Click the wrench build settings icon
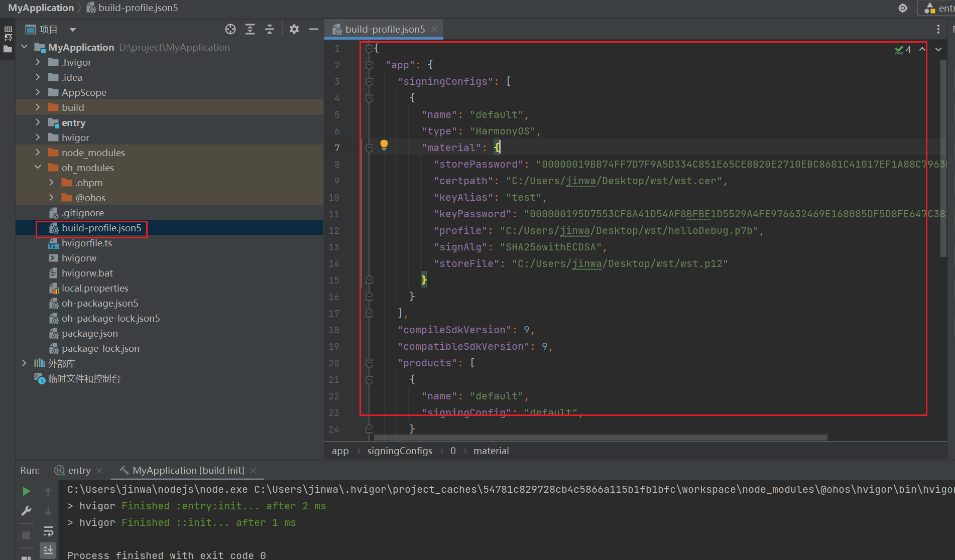 [26, 511]
